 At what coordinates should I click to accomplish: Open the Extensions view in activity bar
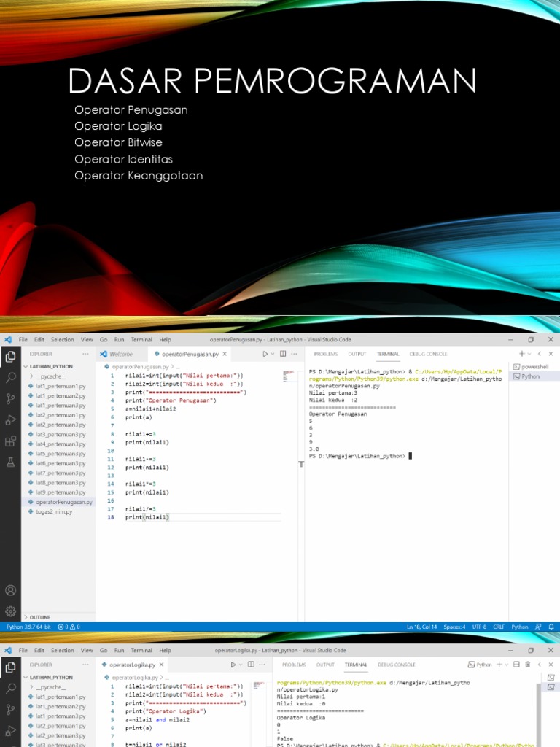click(x=10, y=441)
